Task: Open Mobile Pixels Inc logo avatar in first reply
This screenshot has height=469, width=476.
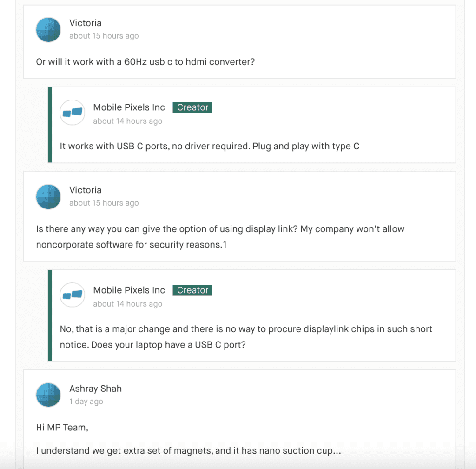Action: 72,113
